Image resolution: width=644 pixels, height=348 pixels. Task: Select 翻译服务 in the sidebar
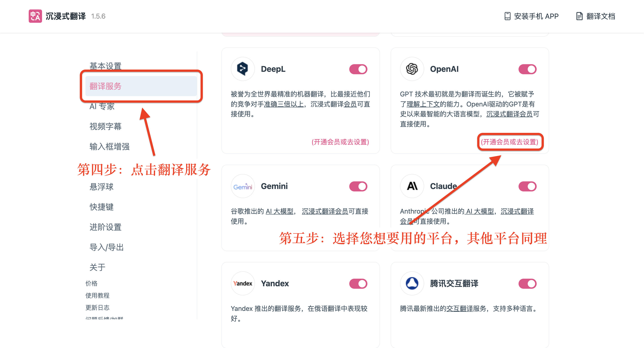point(141,86)
